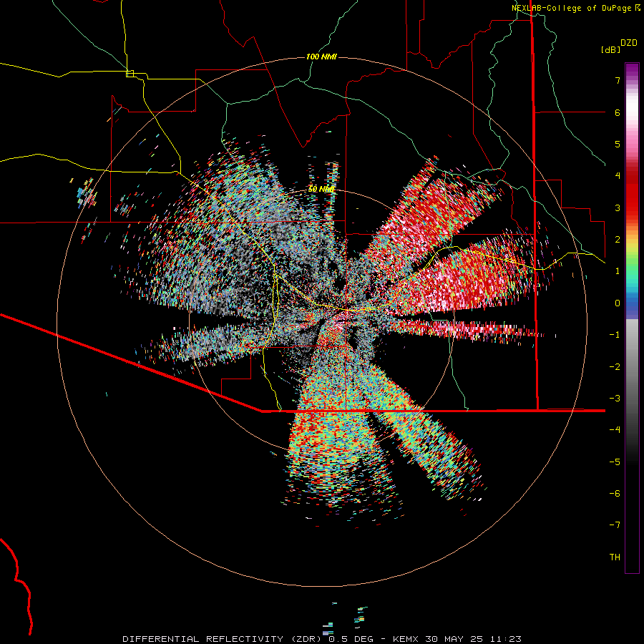
Task: Click the 0.5 DEG elevation angle text
Action: tap(351, 639)
